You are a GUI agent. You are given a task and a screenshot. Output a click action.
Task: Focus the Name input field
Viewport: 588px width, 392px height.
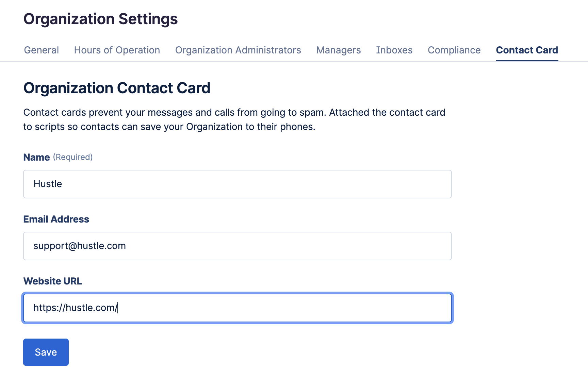coord(237,184)
